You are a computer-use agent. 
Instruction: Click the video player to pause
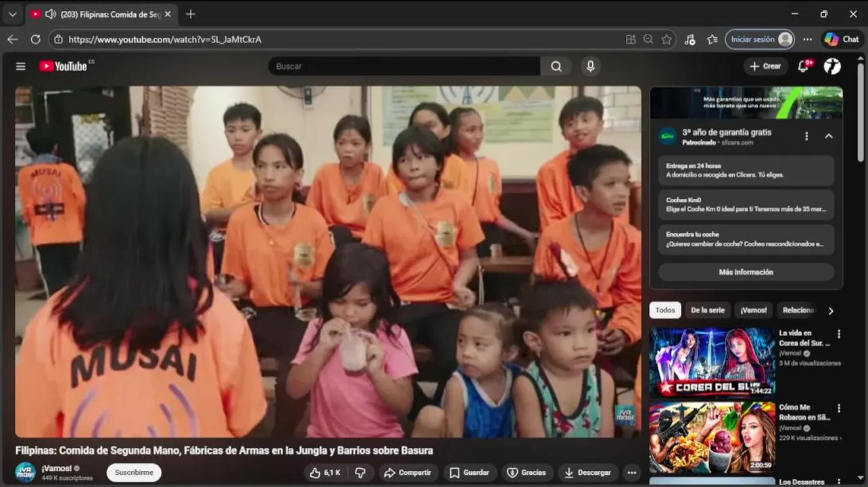(x=328, y=262)
